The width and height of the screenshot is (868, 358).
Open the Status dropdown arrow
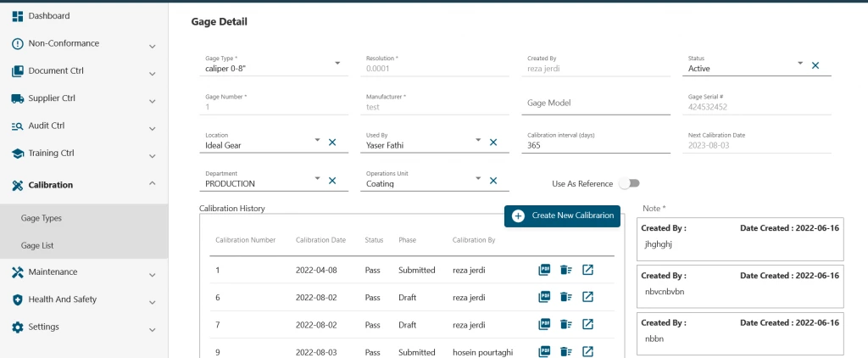coord(800,63)
